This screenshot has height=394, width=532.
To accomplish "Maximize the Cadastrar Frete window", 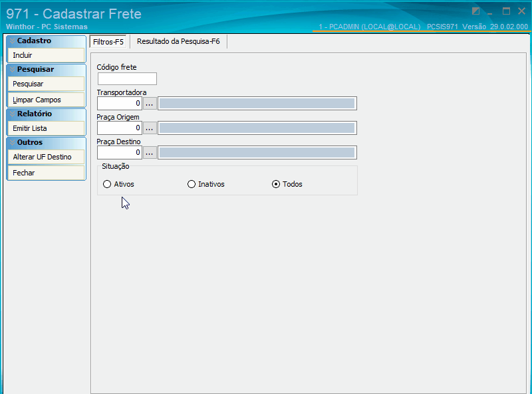I will coord(506,11).
